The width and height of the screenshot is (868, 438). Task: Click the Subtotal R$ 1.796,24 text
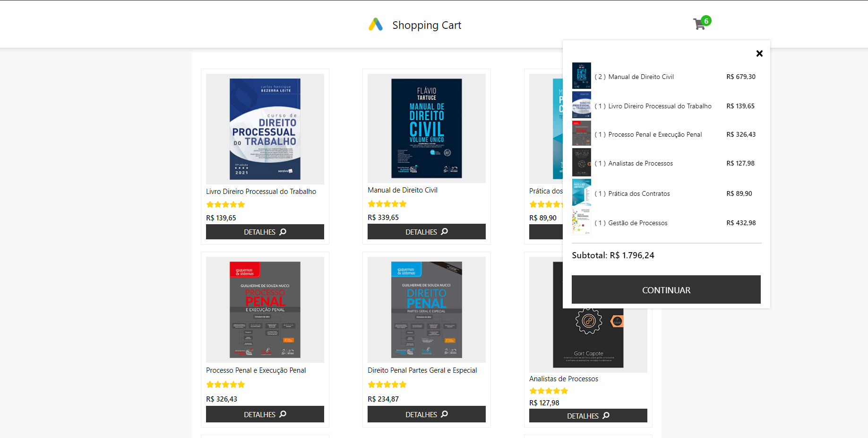(x=613, y=255)
